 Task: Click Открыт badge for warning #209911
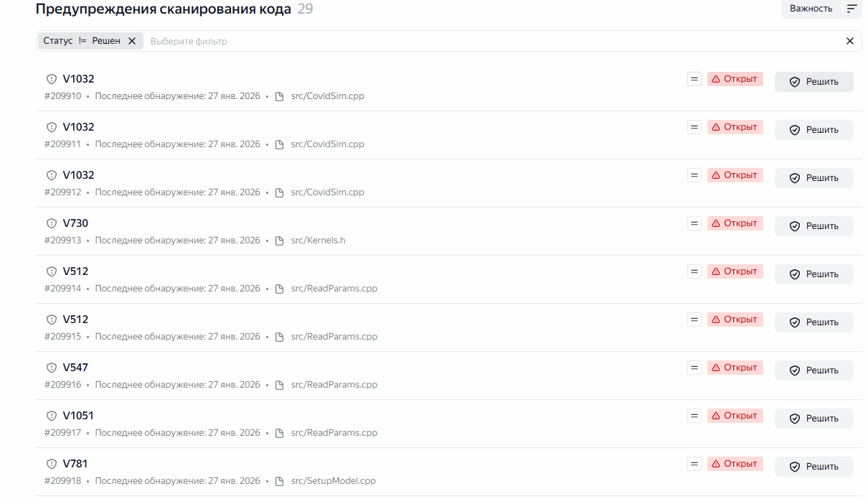click(x=735, y=127)
